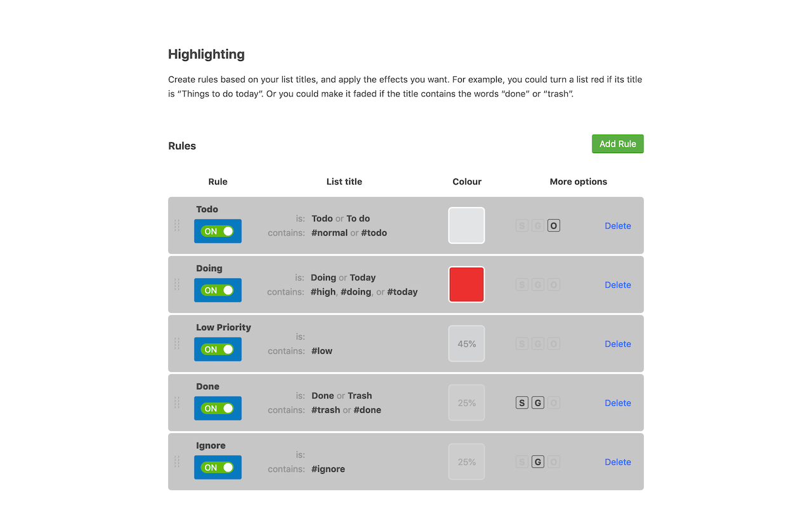The height and width of the screenshot is (508, 812).
Task: Click the drag handle beside Done rule
Action: [x=178, y=403]
